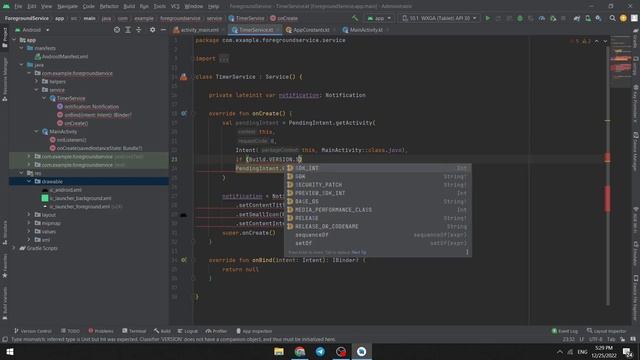Open the Profiler tool window
640x360 pixels.
click(216, 331)
